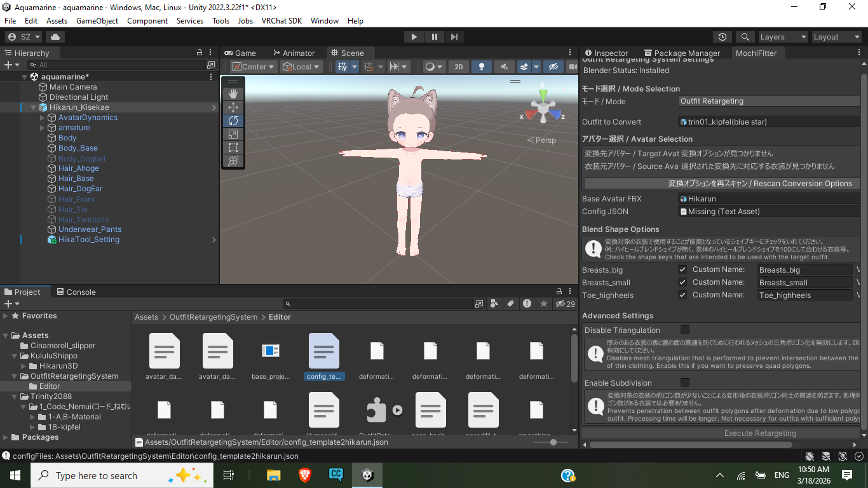The height and width of the screenshot is (488, 868).
Task: Click the scene visibility search icon in Hierarchy
Action: click(211, 65)
